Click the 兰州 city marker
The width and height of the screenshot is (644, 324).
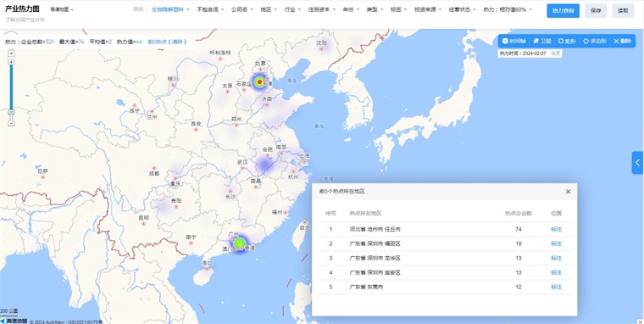pyautogui.click(x=152, y=111)
